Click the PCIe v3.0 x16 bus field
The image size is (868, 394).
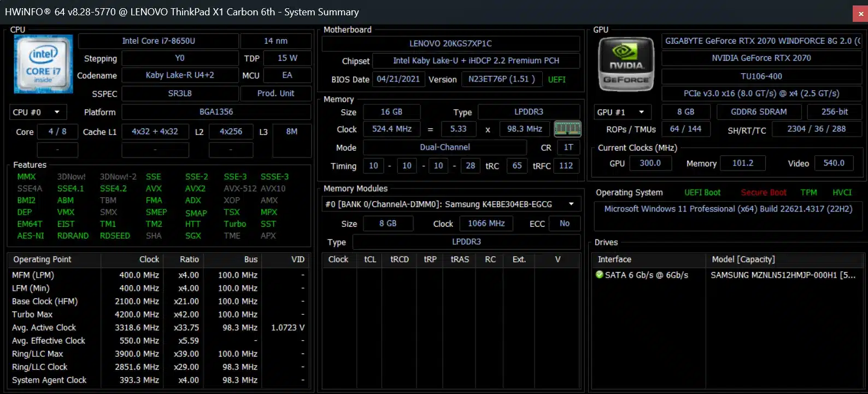point(762,93)
